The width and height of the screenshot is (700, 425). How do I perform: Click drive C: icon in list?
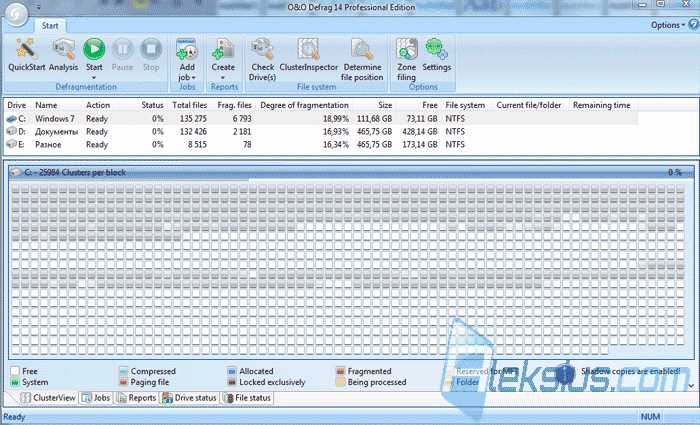click(x=11, y=119)
